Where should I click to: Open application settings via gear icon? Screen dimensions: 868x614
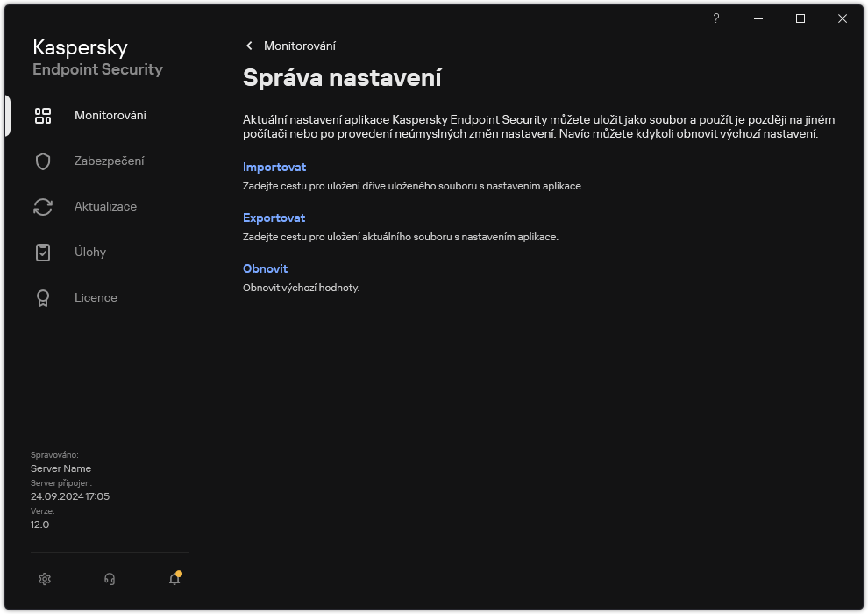(x=44, y=579)
